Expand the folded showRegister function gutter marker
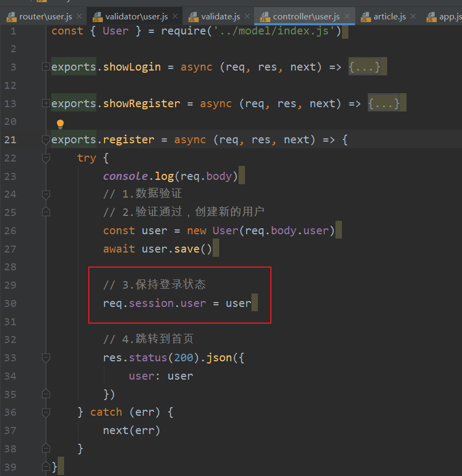The width and height of the screenshot is (462, 476). [46, 103]
